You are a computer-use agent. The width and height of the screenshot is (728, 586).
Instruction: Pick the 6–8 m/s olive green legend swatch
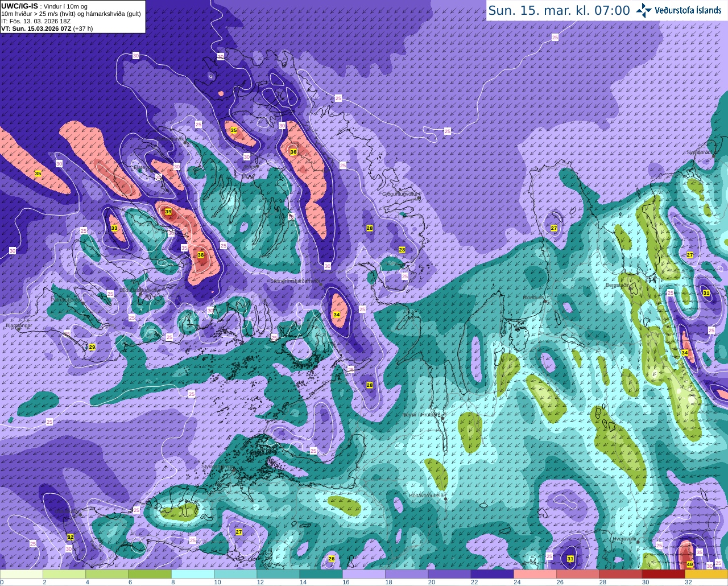(x=150, y=574)
